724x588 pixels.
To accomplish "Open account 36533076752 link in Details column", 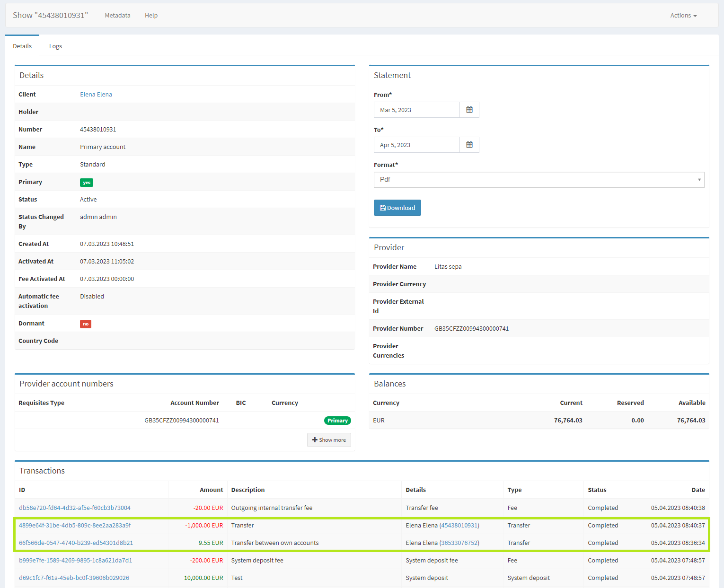I will (459, 543).
